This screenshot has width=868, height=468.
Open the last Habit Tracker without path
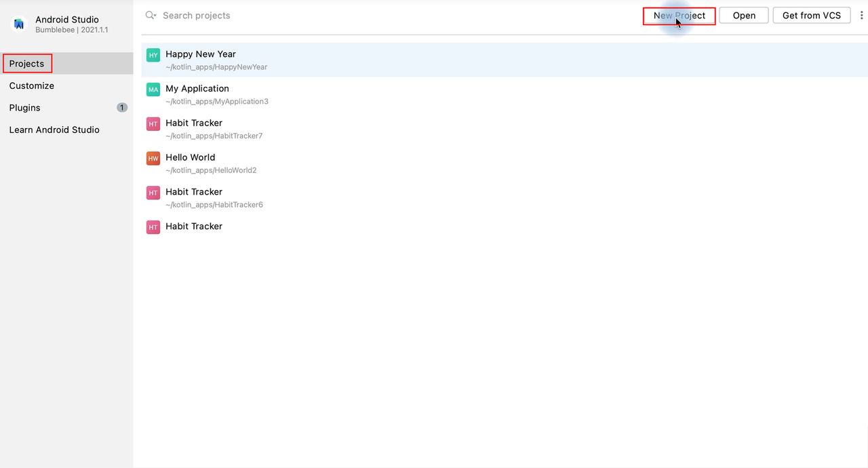click(x=505, y=227)
